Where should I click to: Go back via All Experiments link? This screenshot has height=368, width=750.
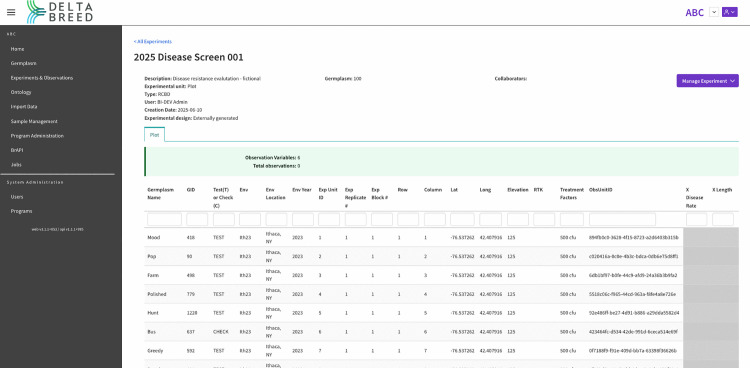coord(153,42)
